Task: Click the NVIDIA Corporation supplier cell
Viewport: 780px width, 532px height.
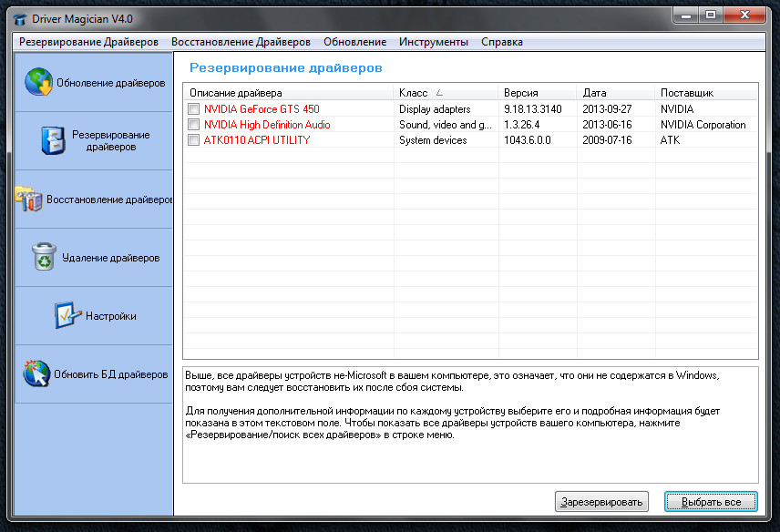Action: (x=703, y=124)
